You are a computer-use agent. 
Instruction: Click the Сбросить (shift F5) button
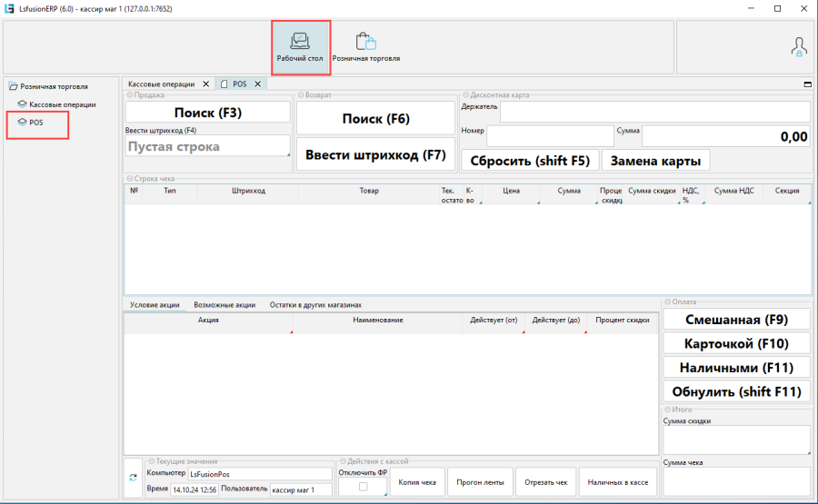click(x=529, y=161)
